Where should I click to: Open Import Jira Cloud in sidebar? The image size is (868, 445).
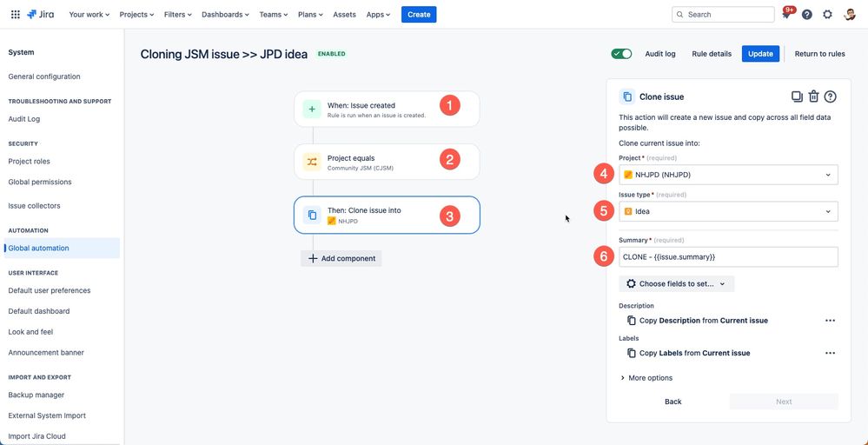[x=36, y=436]
